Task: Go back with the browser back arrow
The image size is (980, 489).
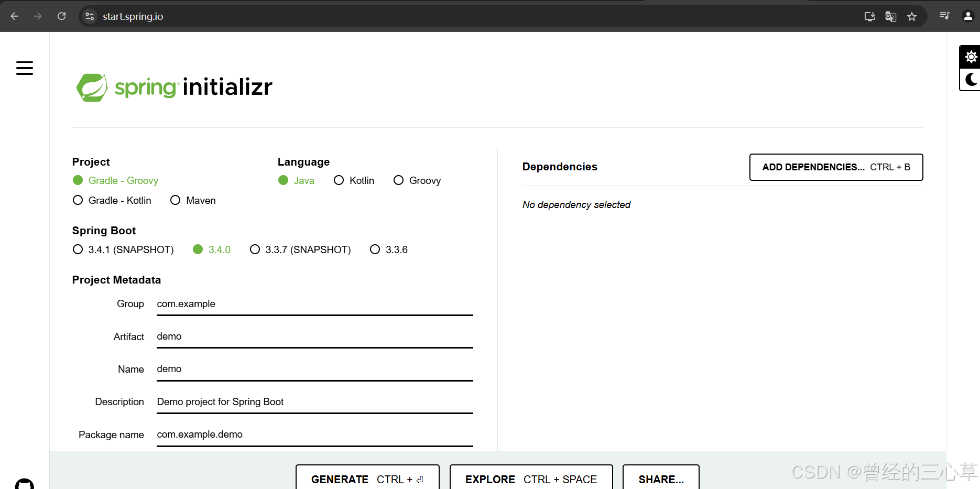Action: point(15,16)
